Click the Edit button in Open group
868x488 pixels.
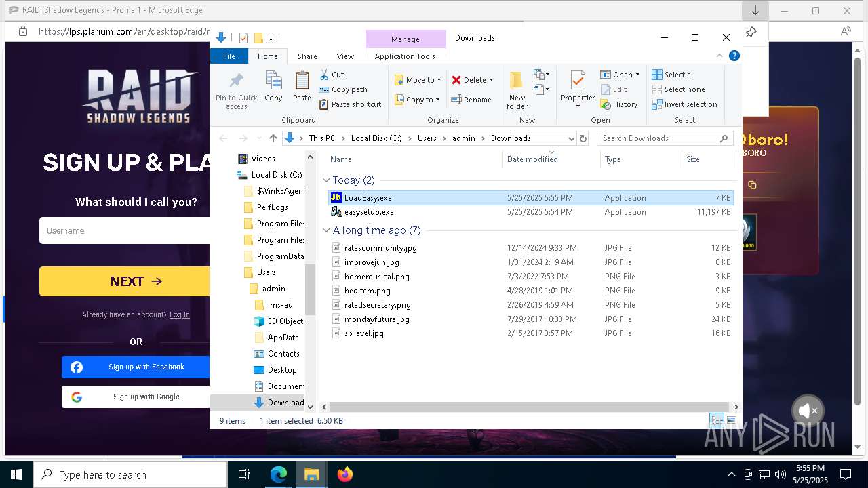pyautogui.click(x=614, y=89)
